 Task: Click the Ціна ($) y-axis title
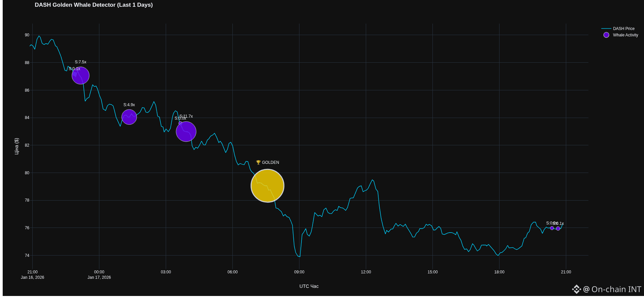coord(17,146)
